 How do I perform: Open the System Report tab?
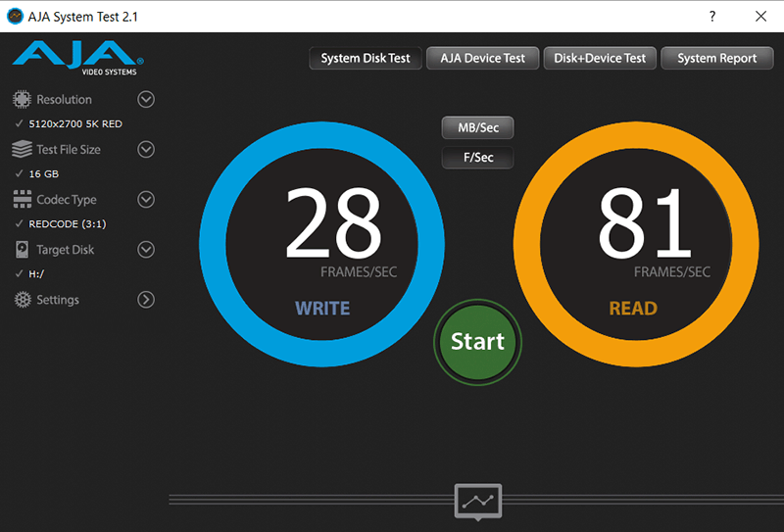click(x=717, y=58)
